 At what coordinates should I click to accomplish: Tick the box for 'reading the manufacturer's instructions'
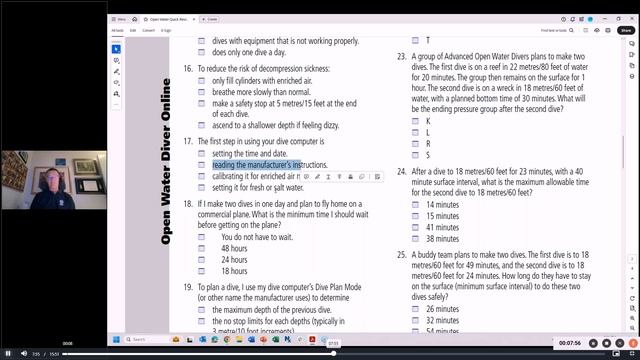click(x=202, y=165)
